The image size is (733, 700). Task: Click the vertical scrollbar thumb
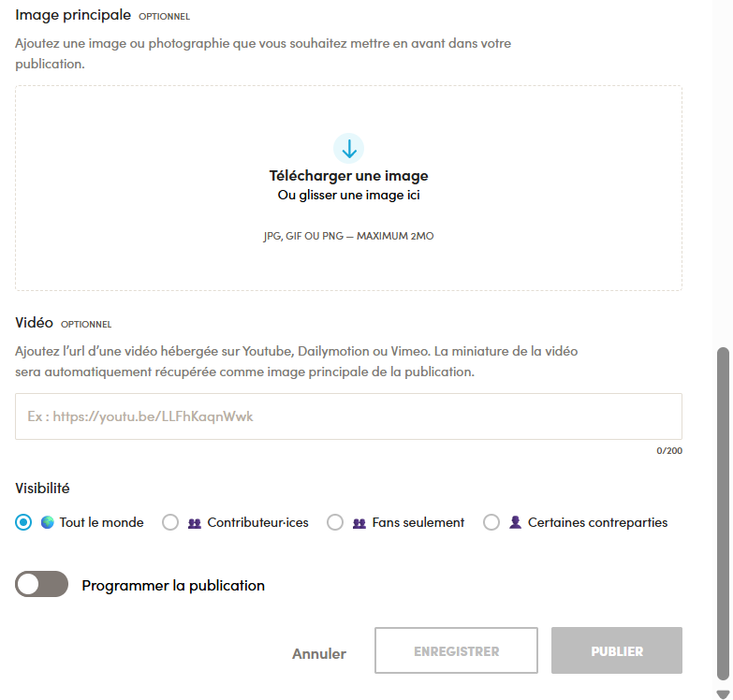point(724,514)
